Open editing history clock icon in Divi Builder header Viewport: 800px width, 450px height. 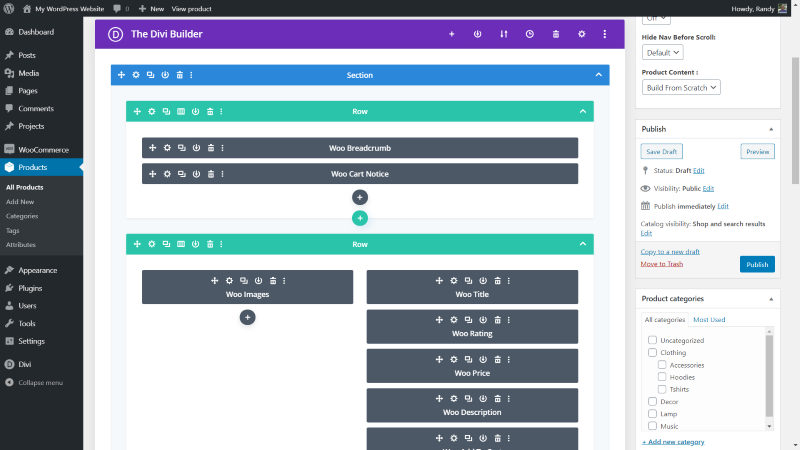tap(530, 34)
